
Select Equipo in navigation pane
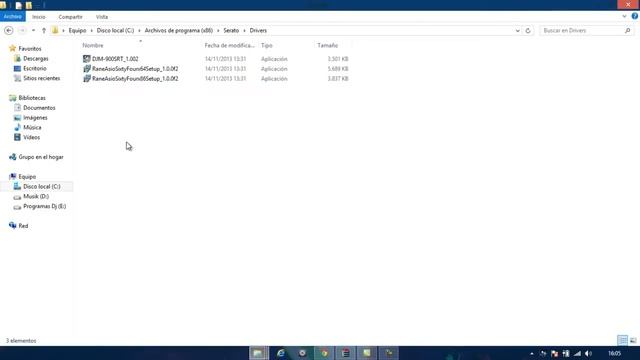[27, 176]
